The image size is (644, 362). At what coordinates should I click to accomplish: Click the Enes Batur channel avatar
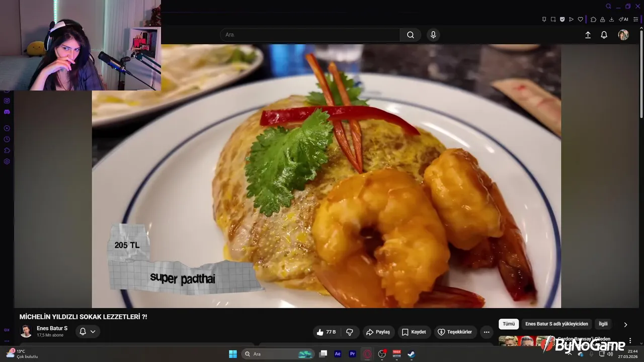[x=26, y=331]
